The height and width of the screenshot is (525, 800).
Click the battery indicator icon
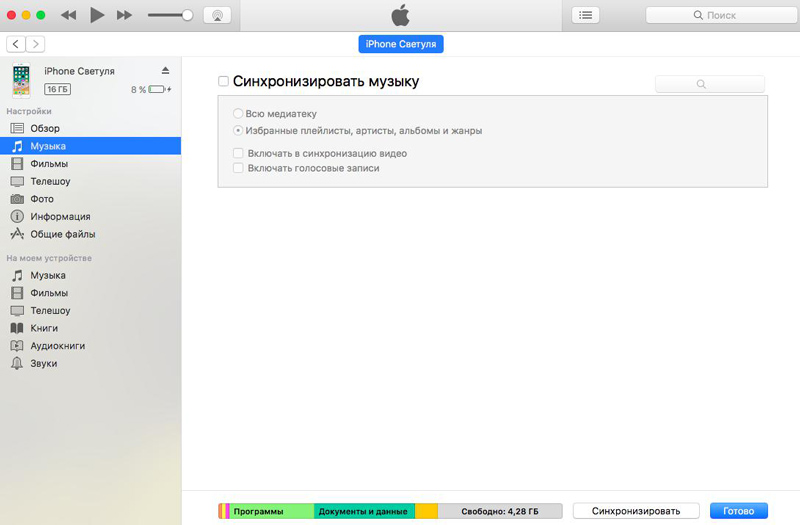(x=159, y=89)
